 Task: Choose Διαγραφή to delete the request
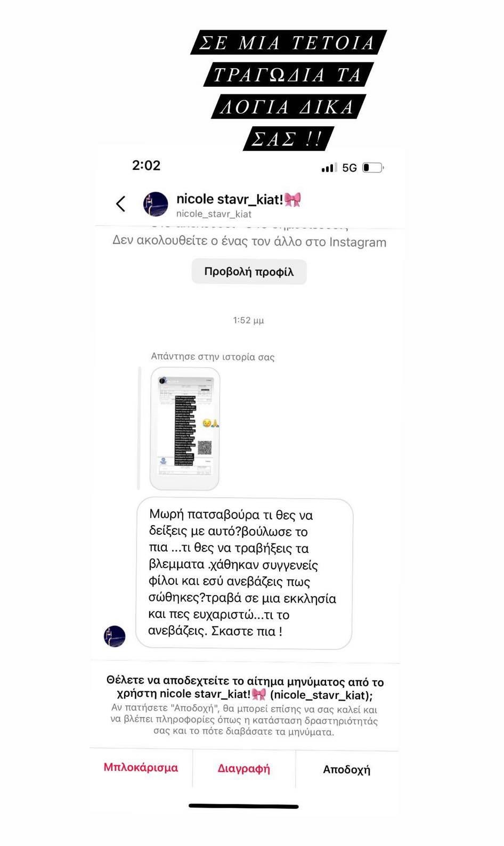[x=244, y=768]
